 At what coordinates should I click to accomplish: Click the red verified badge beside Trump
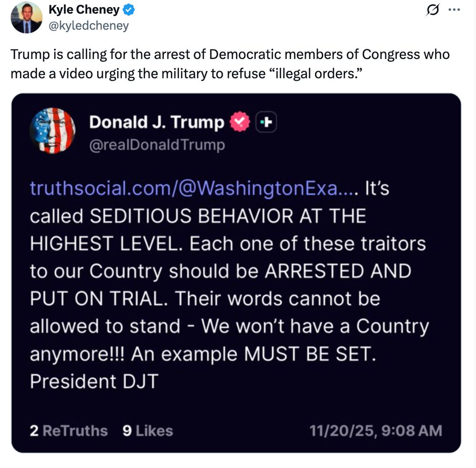click(x=240, y=122)
